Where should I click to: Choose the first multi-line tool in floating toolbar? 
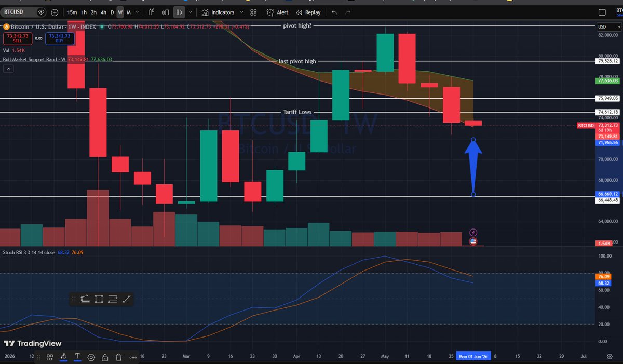[86, 299]
